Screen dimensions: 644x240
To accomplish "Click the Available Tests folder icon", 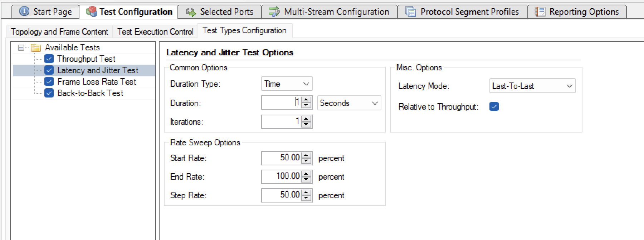I will point(36,47).
